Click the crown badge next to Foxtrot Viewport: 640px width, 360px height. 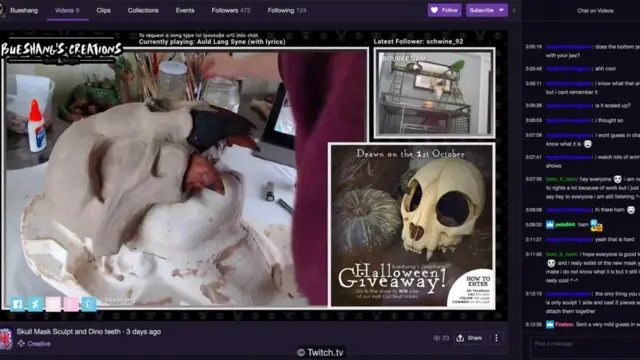click(x=550, y=324)
